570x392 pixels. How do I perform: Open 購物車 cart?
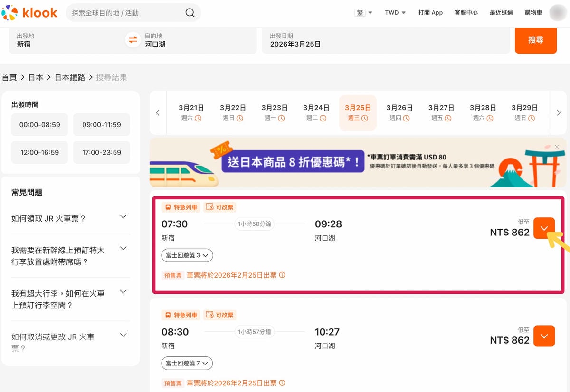533,13
